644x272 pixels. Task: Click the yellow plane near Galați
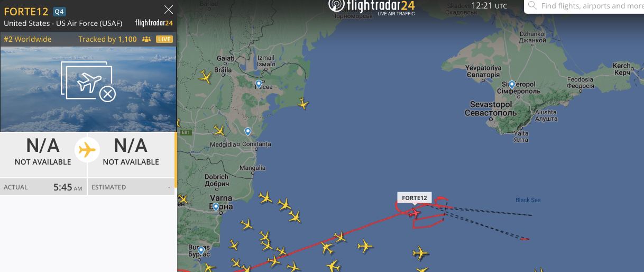pyautogui.click(x=205, y=77)
